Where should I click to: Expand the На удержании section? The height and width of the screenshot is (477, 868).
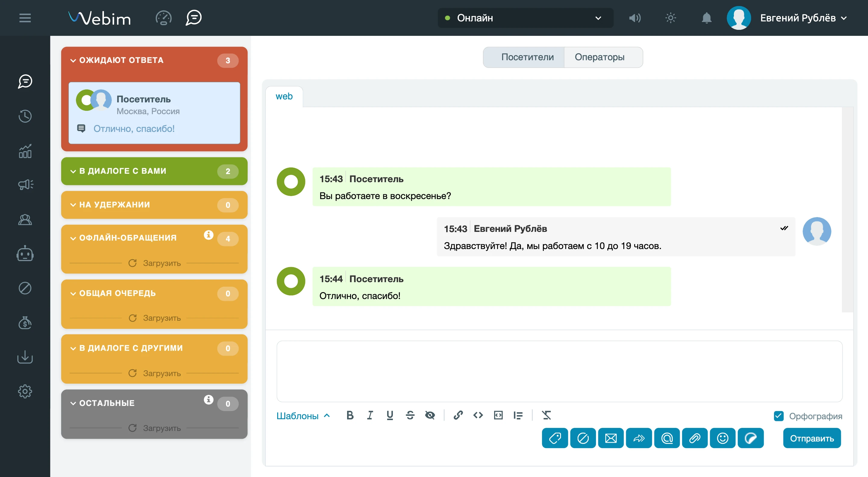(154, 205)
